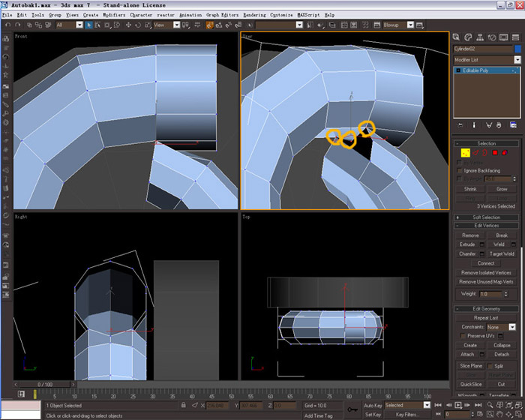This screenshot has height=420, width=525.
Task: Select Polygon sub-object level icon
Action: point(494,153)
